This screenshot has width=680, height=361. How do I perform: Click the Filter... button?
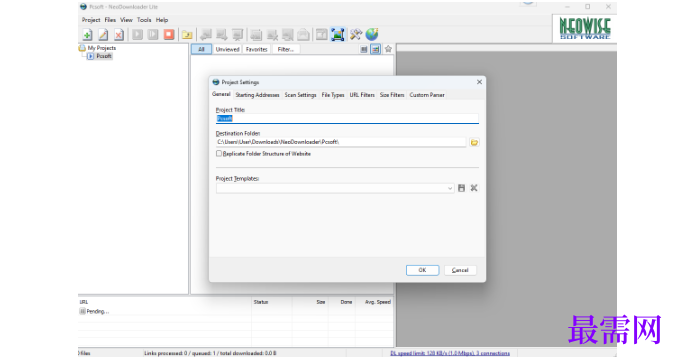pyautogui.click(x=285, y=49)
